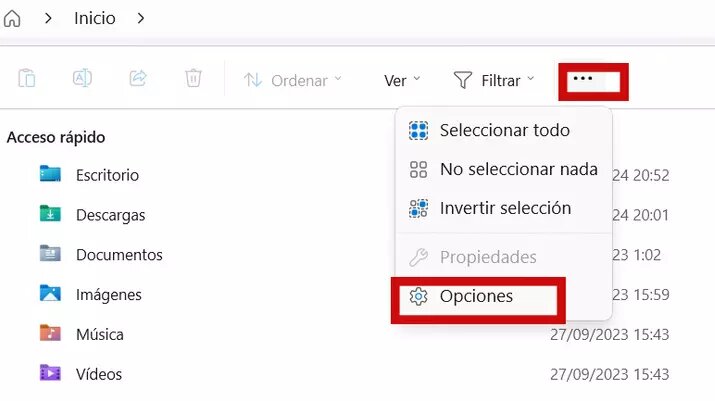Click Invertir selección in the menu
This screenshot has height=401, width=715.
pos(505,209)
